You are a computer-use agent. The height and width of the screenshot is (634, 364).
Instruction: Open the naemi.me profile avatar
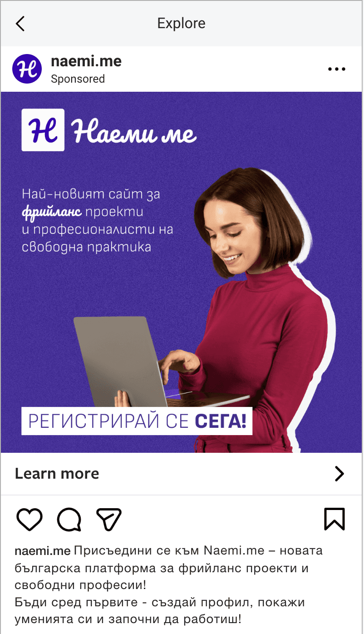[x=27, y=69]
